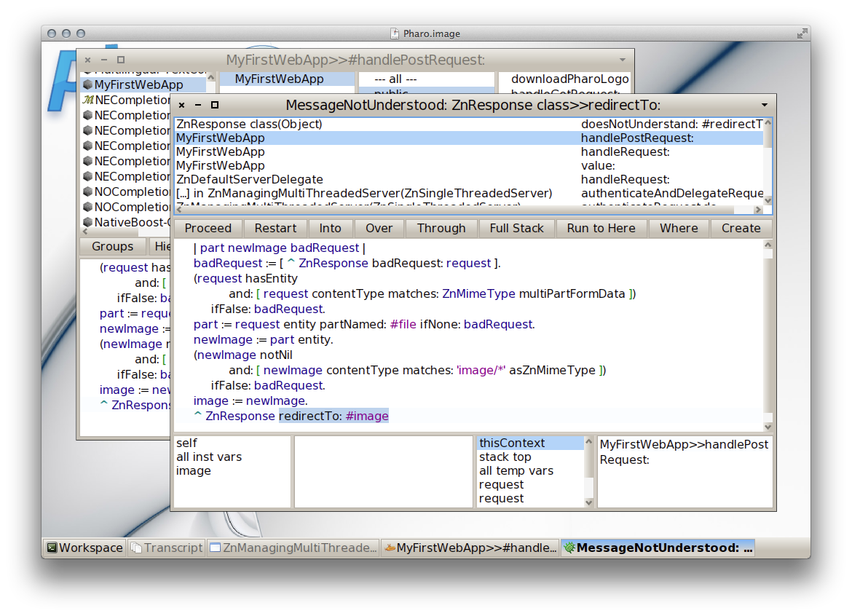Screen dimensions: 852x616
Task: Select all inst vars in receiver inspector
Action: (x=232, y=457)
